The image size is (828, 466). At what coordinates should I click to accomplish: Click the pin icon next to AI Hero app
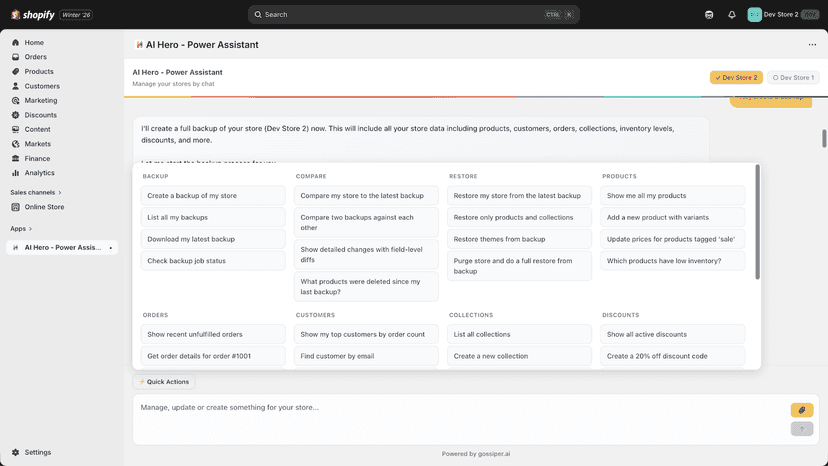[x=110, y=248]
